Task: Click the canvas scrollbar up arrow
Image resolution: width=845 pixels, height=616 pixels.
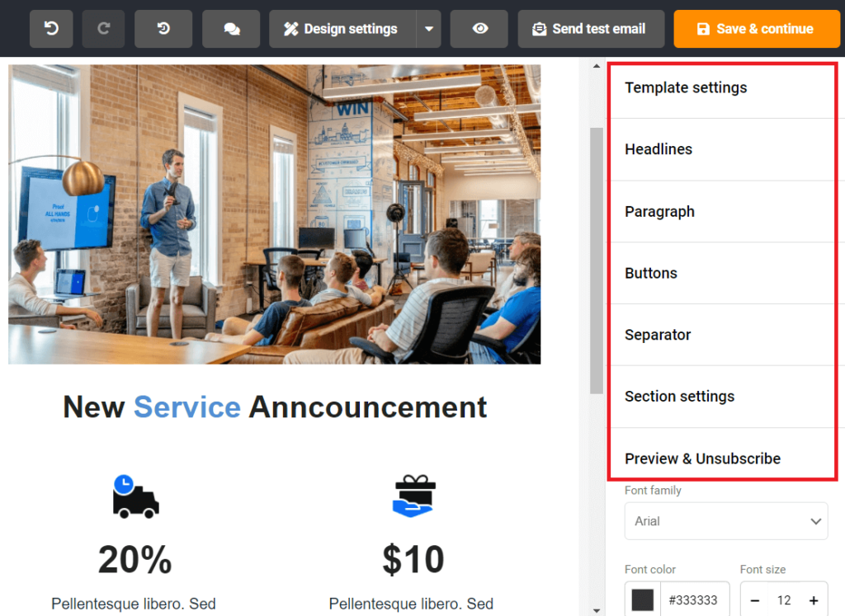Action: 596,66
